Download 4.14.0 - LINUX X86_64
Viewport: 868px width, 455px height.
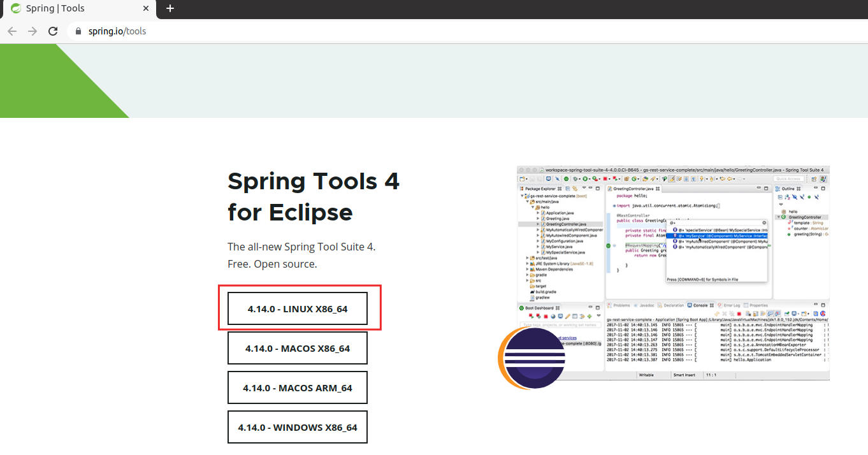pos(298,308)
